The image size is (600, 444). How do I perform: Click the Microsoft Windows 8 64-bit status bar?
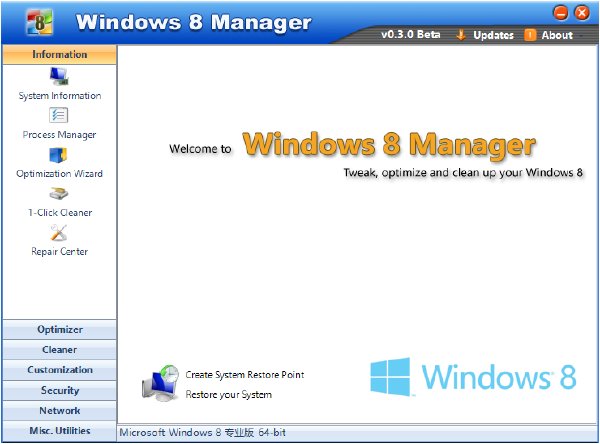pos(357,433)
